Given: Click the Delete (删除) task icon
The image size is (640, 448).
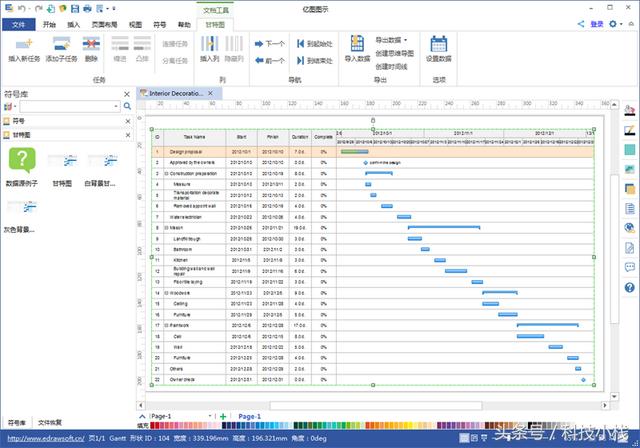Looking at the screenshot, I should coord(91,43).
